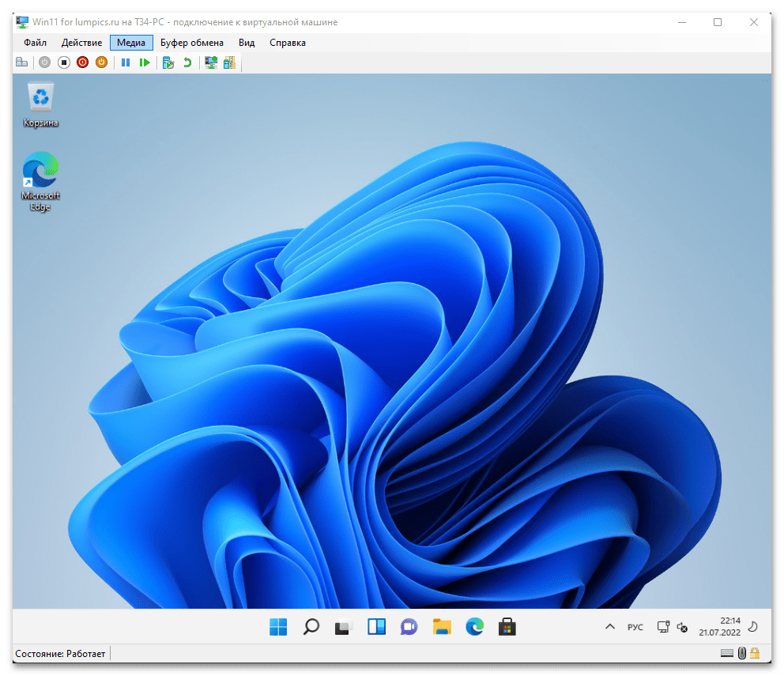Viewport: 784px width, 676px height.
Task: Click the Ctrl+Alt+Del toolbar icon
Action: point(21,62)
